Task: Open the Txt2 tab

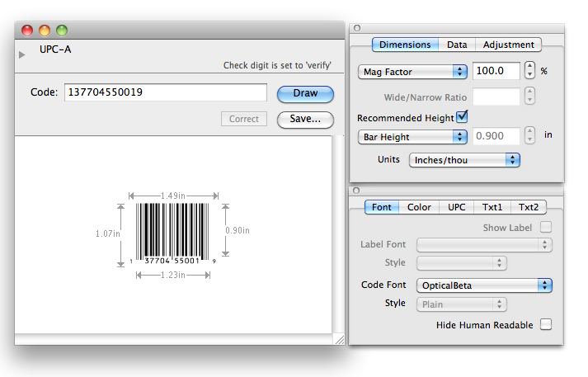Action: 529,207
